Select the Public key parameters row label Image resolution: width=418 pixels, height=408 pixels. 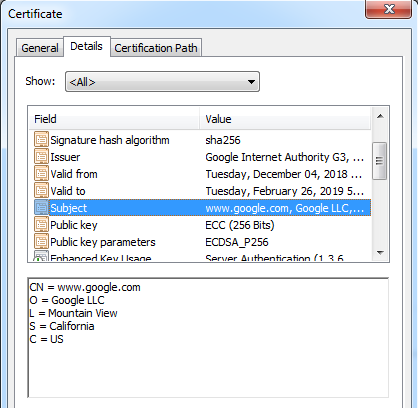click(x=103, y=242)
